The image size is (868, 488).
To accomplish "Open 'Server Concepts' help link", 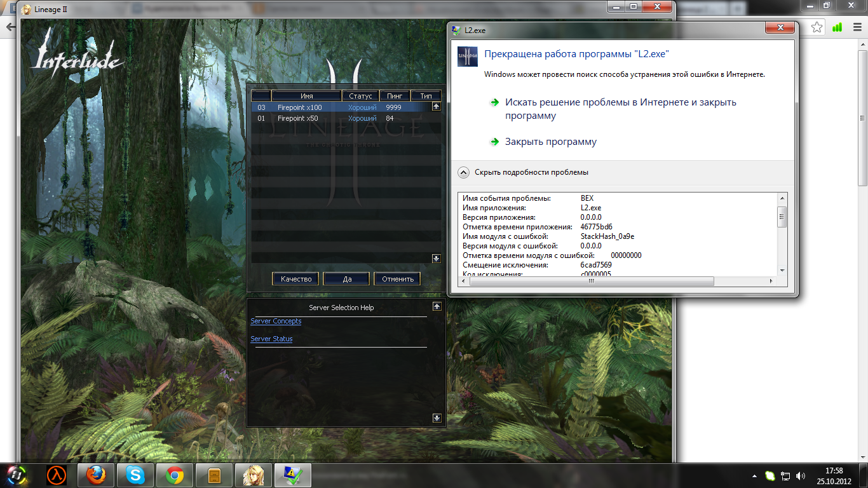I will (x=276, y=321).
